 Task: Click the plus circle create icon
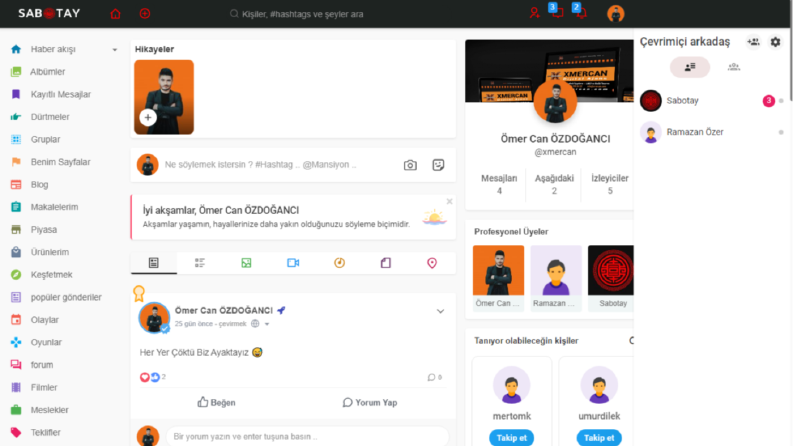[x=145, y=14]
